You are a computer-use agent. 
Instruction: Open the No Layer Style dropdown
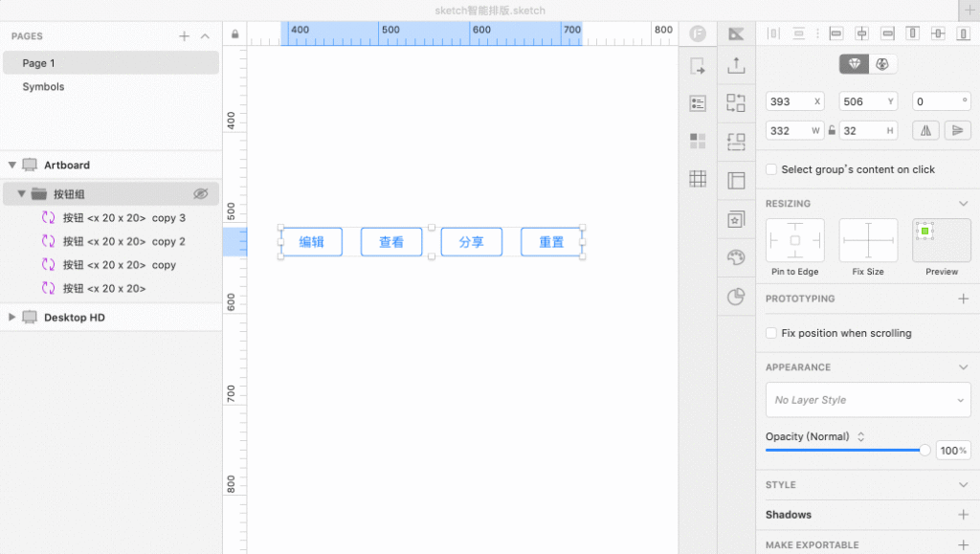pos(868,400)
